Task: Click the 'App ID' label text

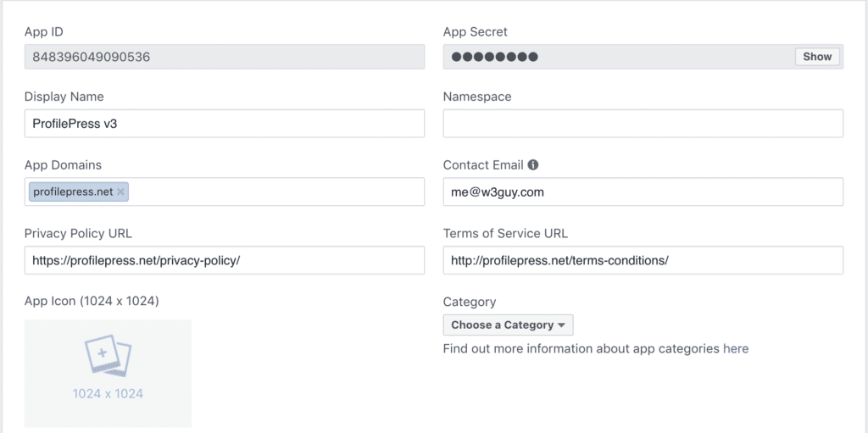Action: click(44, 31)
